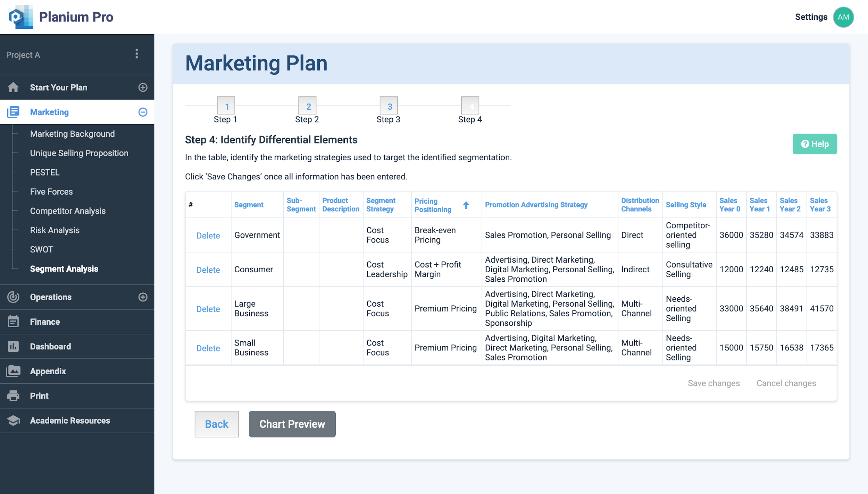This screenshot has width=868, height=494.
Task: Collapse the Marketing section with the minus icon
Action: [143, 112]
